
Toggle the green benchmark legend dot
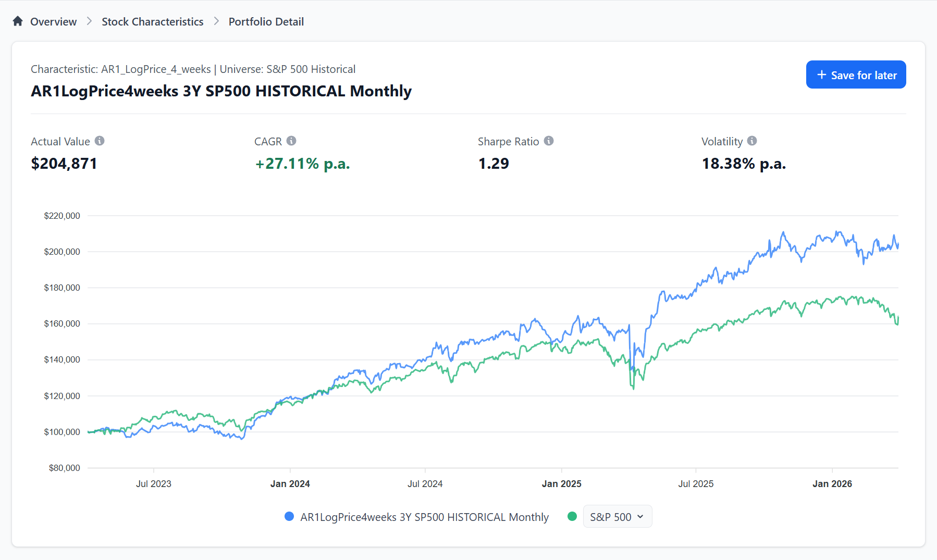572,516
